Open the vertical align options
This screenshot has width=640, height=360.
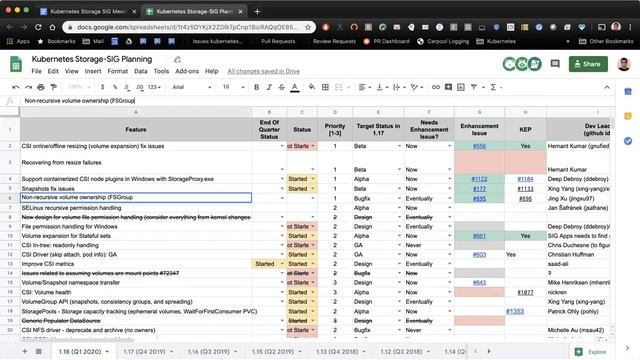pos(382,87)
